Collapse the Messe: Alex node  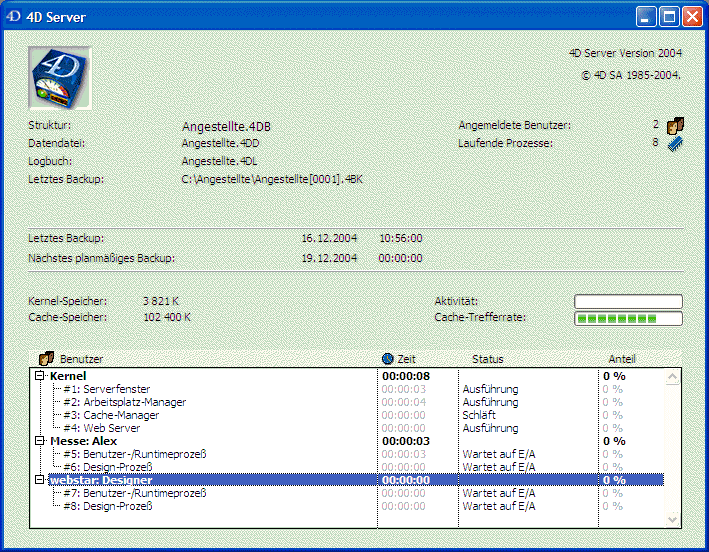click(x=40, y=441)
